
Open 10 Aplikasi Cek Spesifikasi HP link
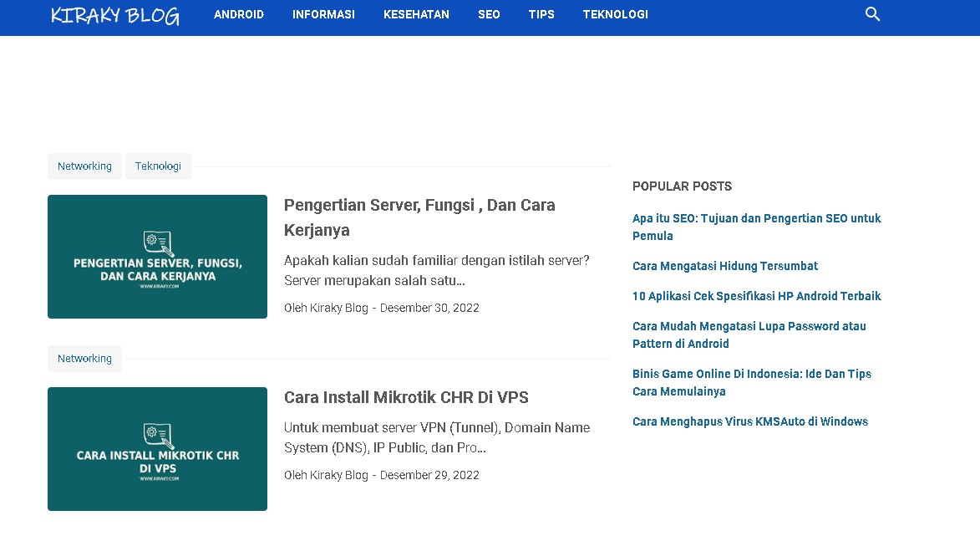(x=756, y=296)
